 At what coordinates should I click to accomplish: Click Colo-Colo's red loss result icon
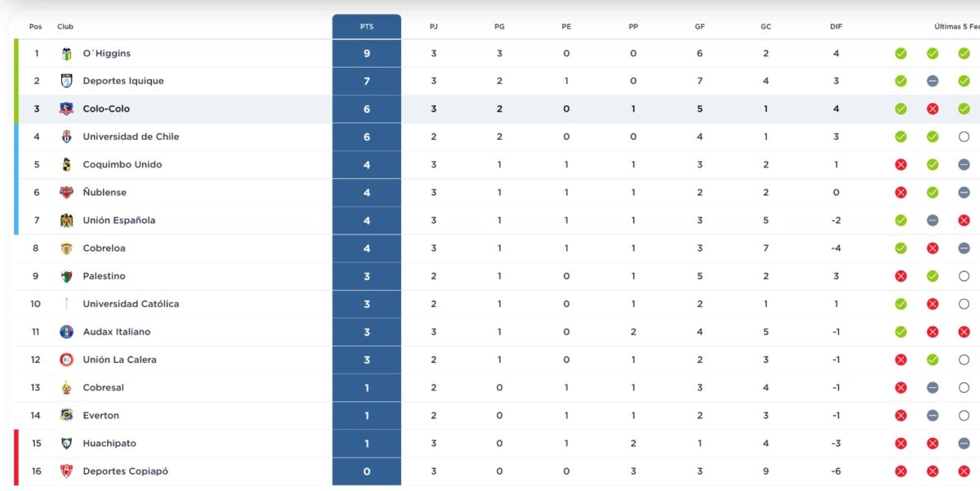coord(932,109)
